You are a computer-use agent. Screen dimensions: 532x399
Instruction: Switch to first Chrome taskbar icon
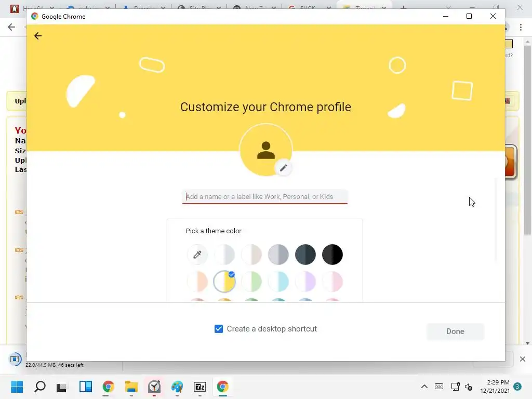tap(108, 387)
